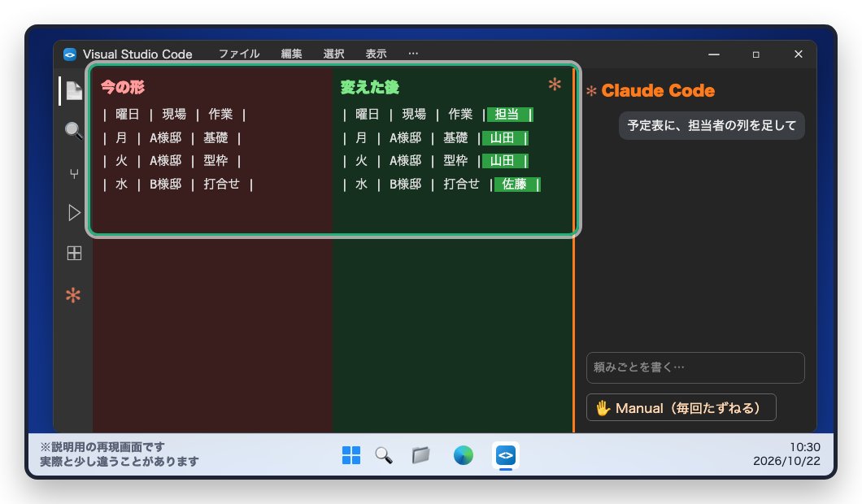
Task: Click 基礎 in the 今の形 pane
Action: (x=215, y=137)
